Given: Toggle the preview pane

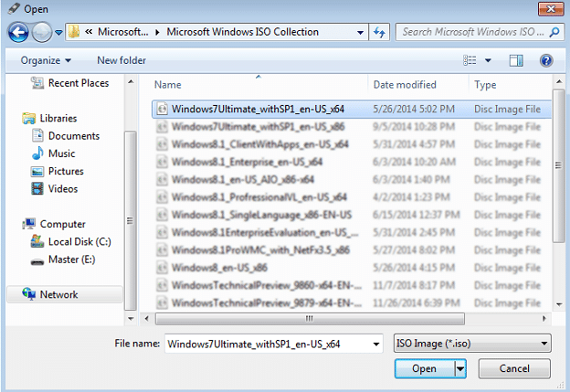Looking at the screenshot, I should (x=516, y=60).
